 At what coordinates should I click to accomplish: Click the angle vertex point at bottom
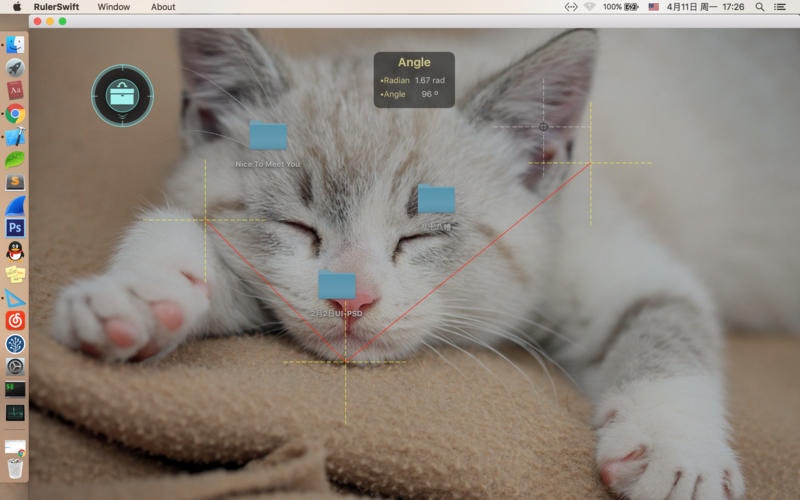click(345, 362)
